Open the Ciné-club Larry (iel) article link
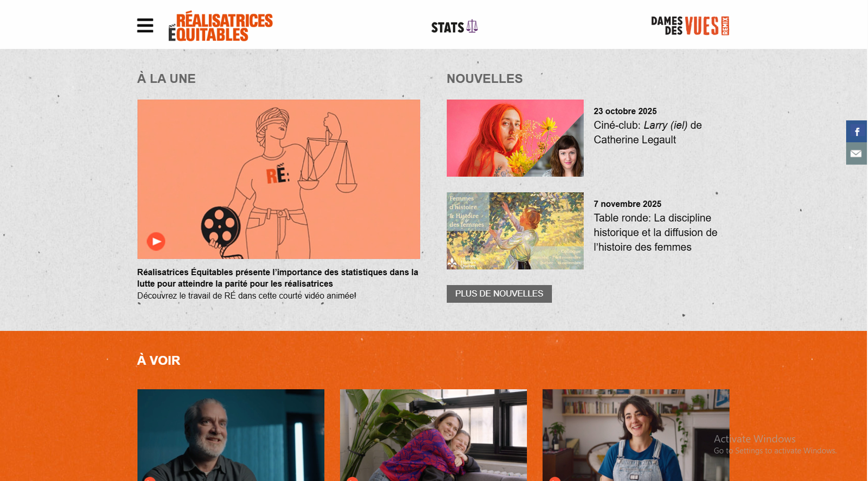The width and height of the screenshot is (868, 481). pyautogui.click(x=648, y=132)
